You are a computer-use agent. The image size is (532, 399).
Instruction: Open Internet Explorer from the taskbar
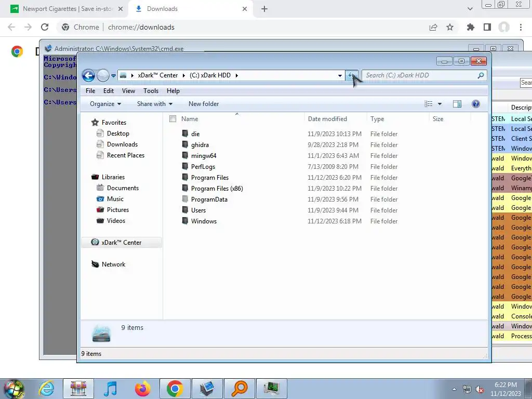(x=46, y=388)
